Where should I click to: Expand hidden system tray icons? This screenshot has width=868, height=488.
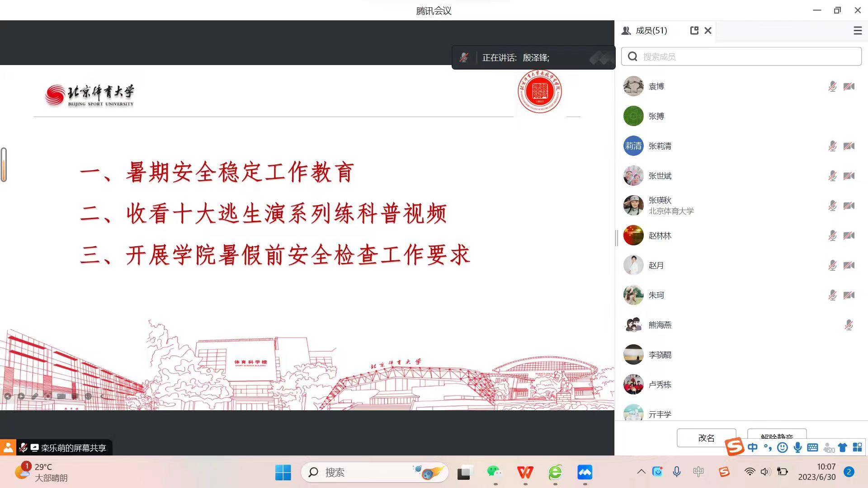pyautogui.click(x=641, y=472)
